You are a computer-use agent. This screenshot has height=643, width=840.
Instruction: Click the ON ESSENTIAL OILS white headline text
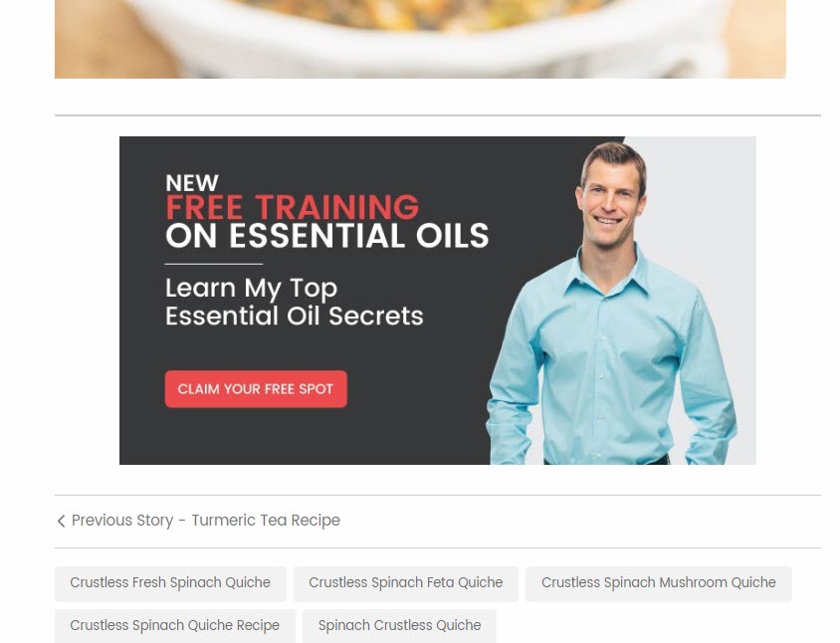[326, 236]
